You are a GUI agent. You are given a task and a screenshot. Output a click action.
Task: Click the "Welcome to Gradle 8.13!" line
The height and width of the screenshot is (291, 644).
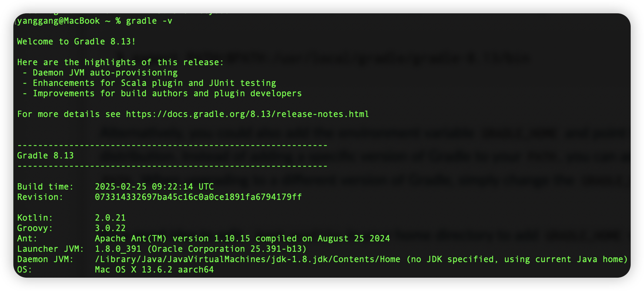(x=76, y=41)
